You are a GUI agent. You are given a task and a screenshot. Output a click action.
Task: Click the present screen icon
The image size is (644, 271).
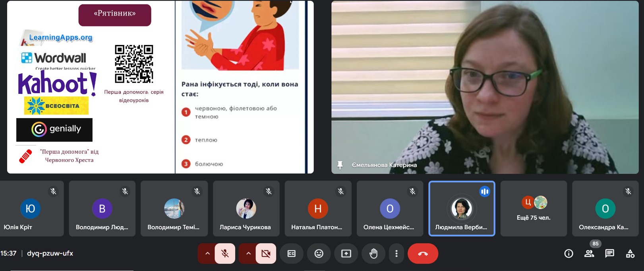pyautogui.click(x=346, y=253)
